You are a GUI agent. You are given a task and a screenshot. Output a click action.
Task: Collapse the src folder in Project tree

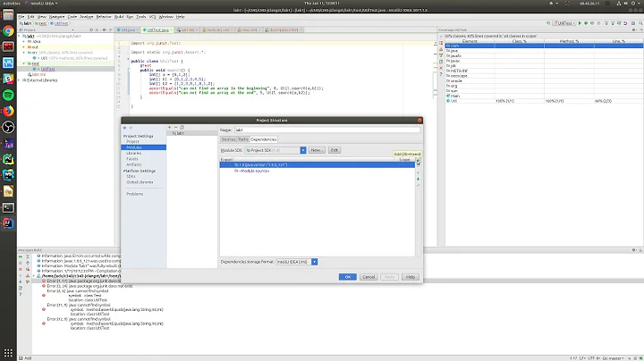coord(24,53)
